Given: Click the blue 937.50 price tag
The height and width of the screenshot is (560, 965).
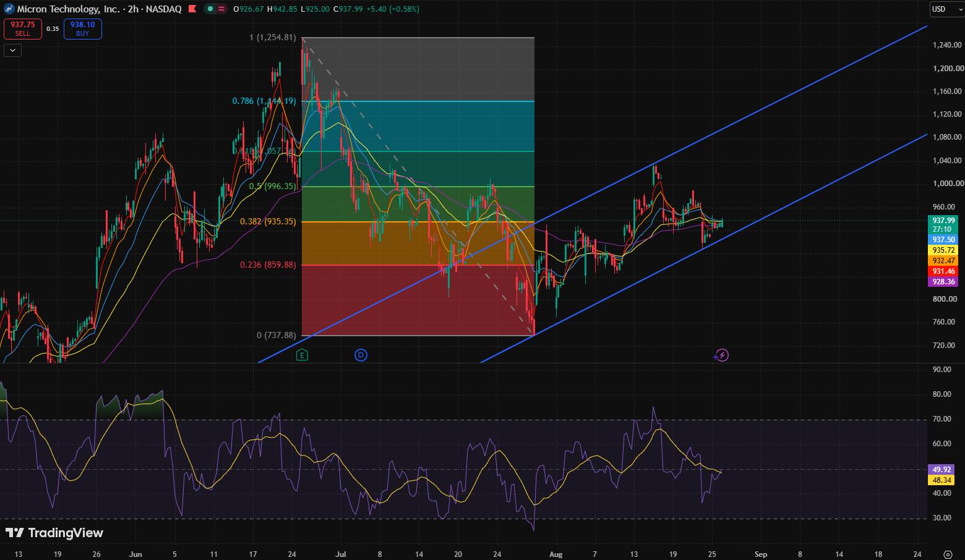Looking at the screenshot, I should (x=943, y=239).
